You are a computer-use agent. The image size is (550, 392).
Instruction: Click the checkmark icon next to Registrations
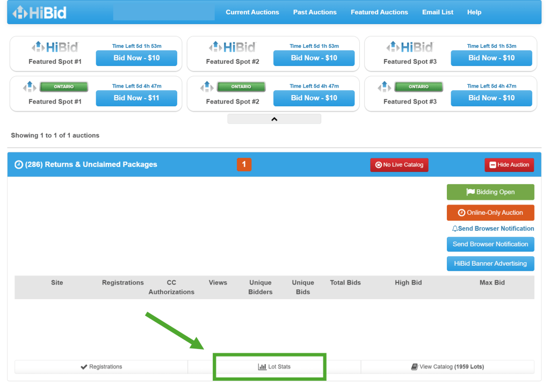[x=84, y=367]
